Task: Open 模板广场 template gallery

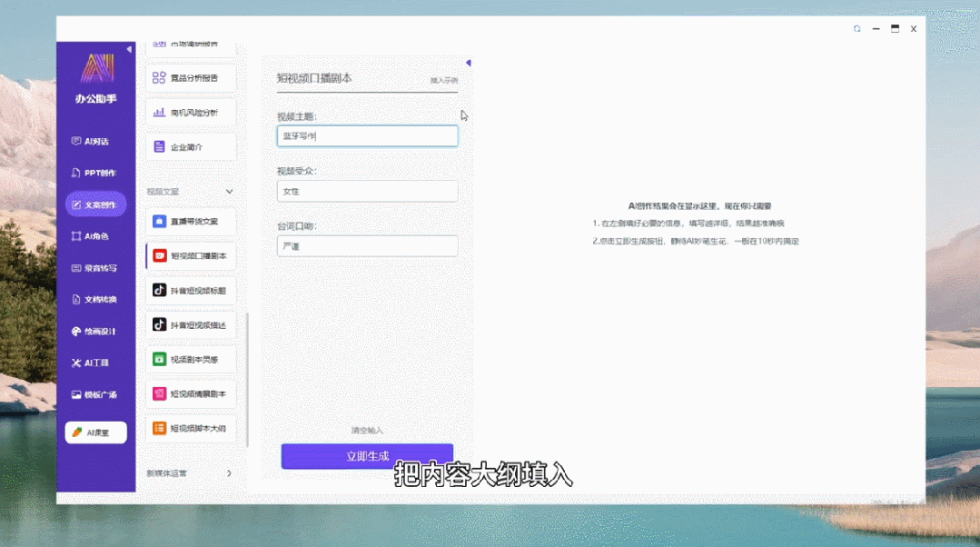Action: [x=95, y=394]
